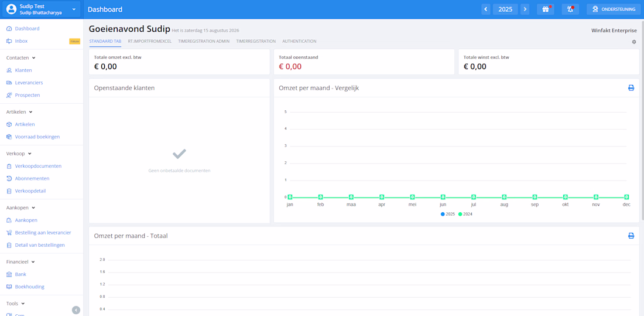
Task: Switch to RT.IMPORTFROMEXCEL tab
Action: [149, 42]
